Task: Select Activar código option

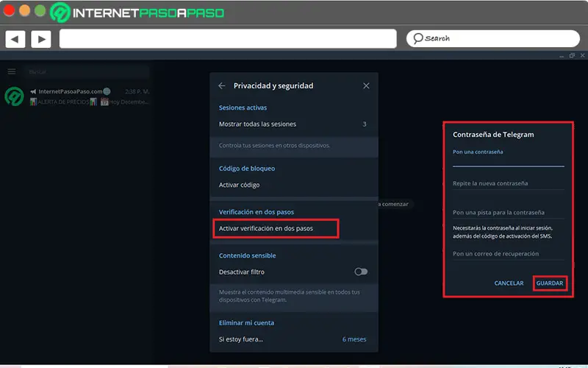Action: click(293, 185)
